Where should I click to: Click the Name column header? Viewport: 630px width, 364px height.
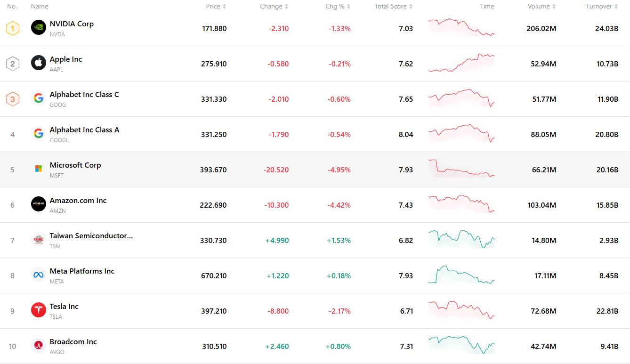coord(40,6)
